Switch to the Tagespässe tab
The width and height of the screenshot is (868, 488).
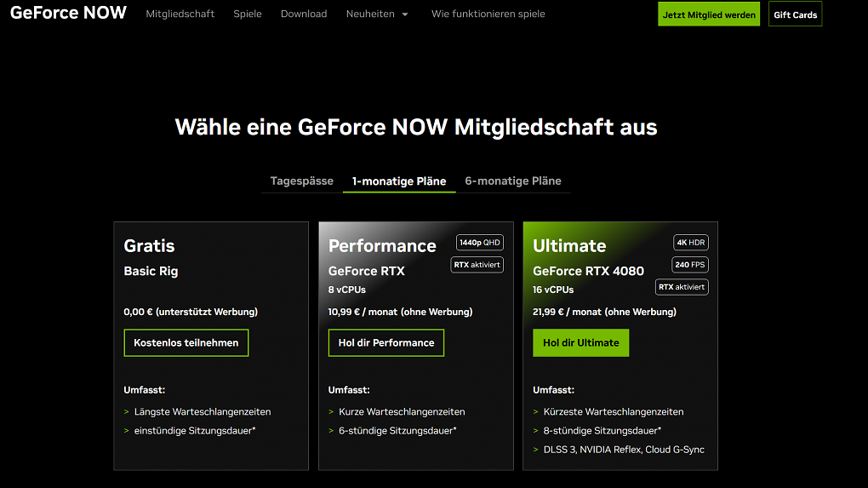[302, 181]
